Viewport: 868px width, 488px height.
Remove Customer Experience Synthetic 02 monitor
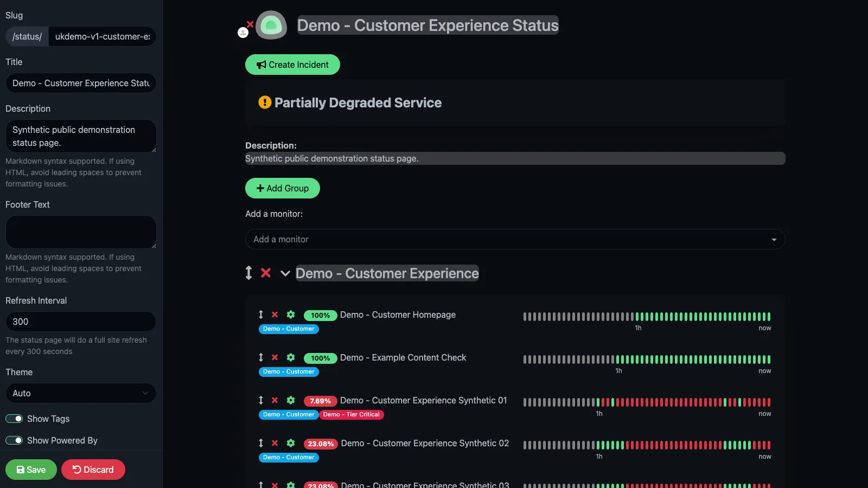(x=275, y=443)
